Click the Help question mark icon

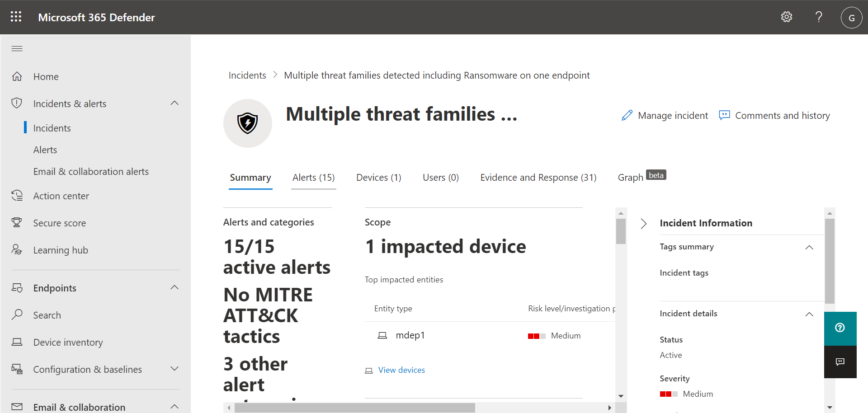819,17
